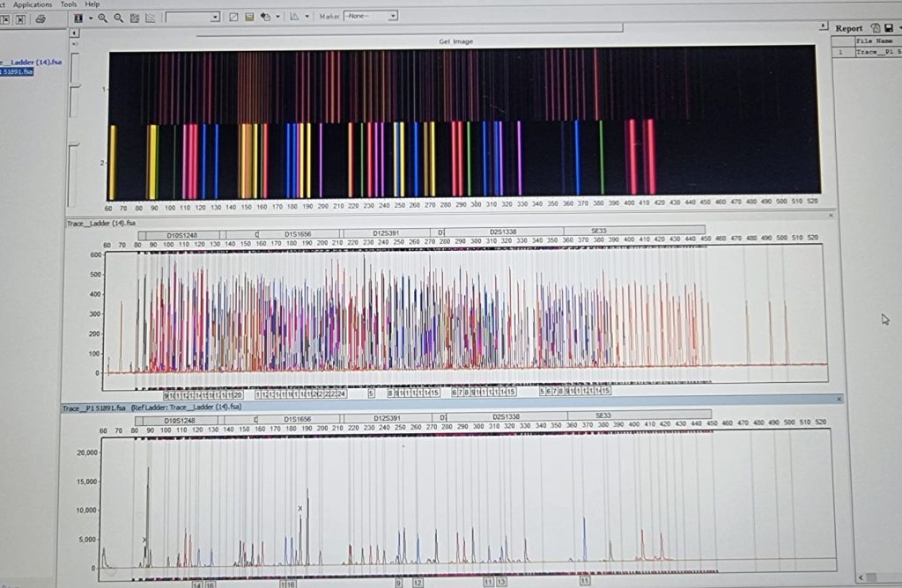902x588 pixels.
Task: Open the empty combo box in toolbar
Action: [x=193, y=18]
